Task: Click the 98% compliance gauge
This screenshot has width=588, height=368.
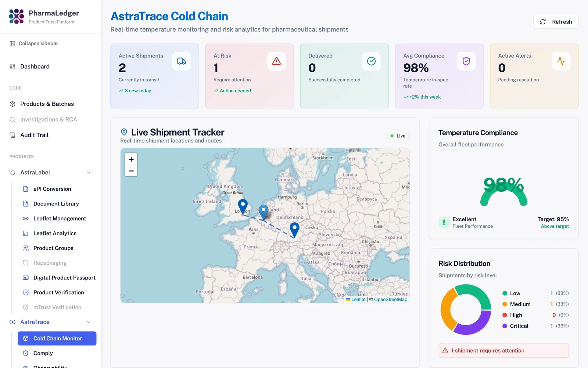Action: point(504,191)
